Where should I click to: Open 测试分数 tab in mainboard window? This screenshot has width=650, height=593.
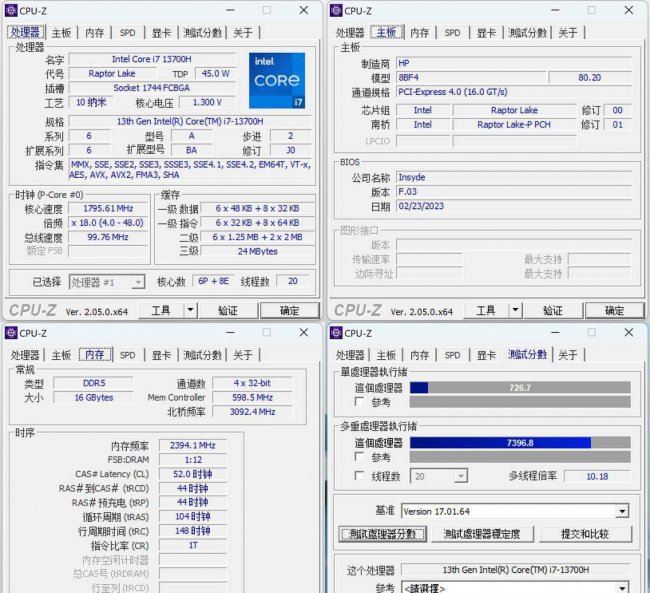[527, 32]
